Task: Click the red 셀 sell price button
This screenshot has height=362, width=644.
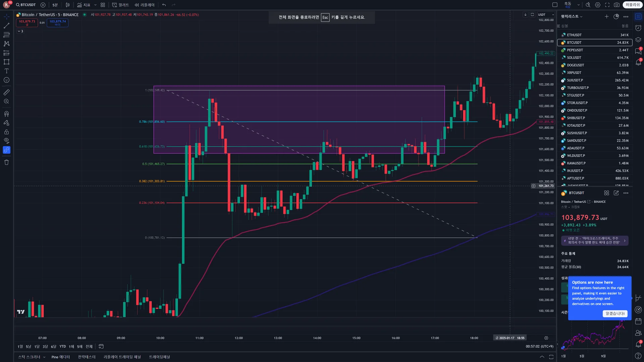Action: [x=27, y=23]
